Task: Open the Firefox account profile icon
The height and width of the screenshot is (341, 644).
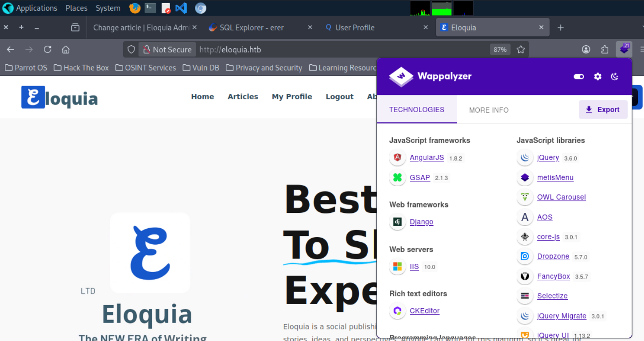Action: 586,50
